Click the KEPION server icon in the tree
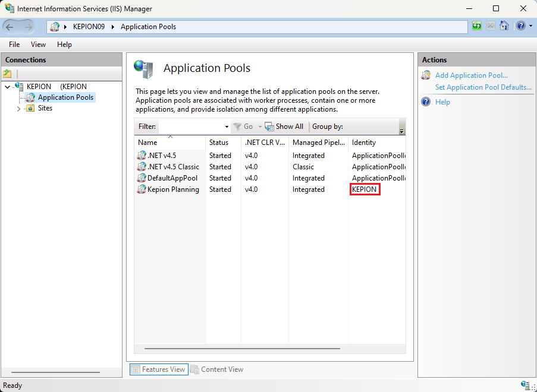537x392 pixels. [19, 87]
